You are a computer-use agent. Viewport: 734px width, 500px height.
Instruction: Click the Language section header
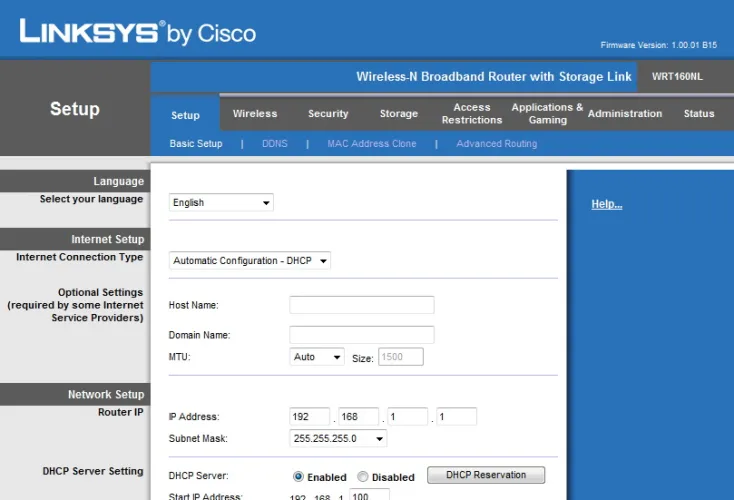(75, 181)
